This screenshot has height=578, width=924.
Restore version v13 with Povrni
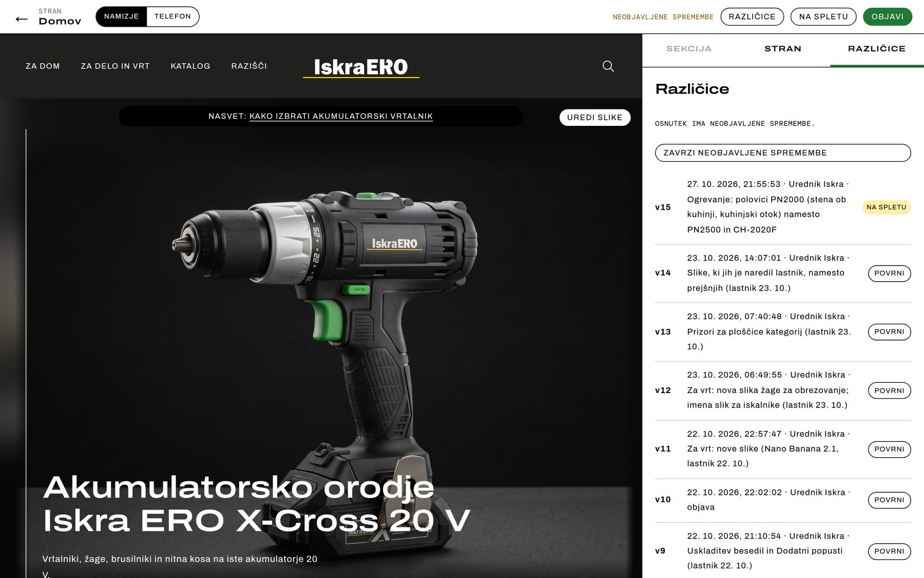tap(889, 332)
